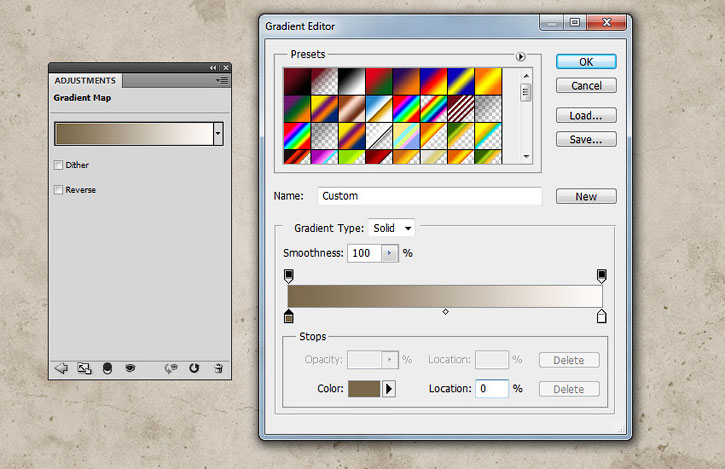Click the color stop Location field

(x=492, y=389)
